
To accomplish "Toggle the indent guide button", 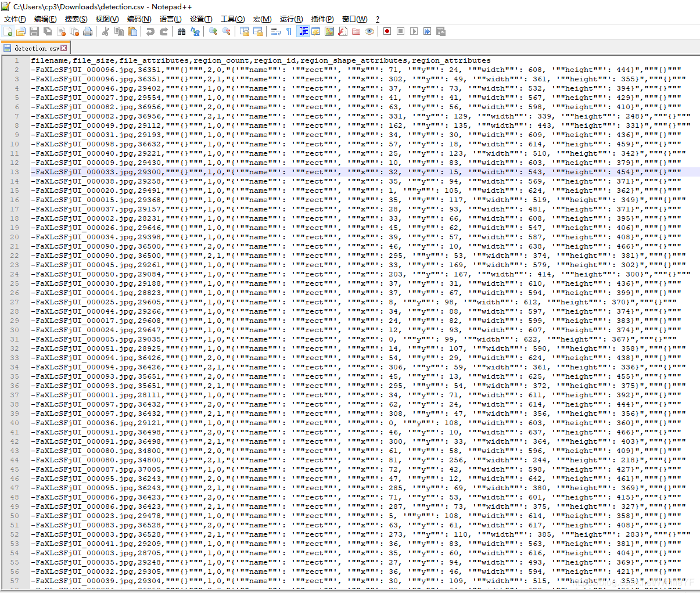I will (x=303, y=31).
